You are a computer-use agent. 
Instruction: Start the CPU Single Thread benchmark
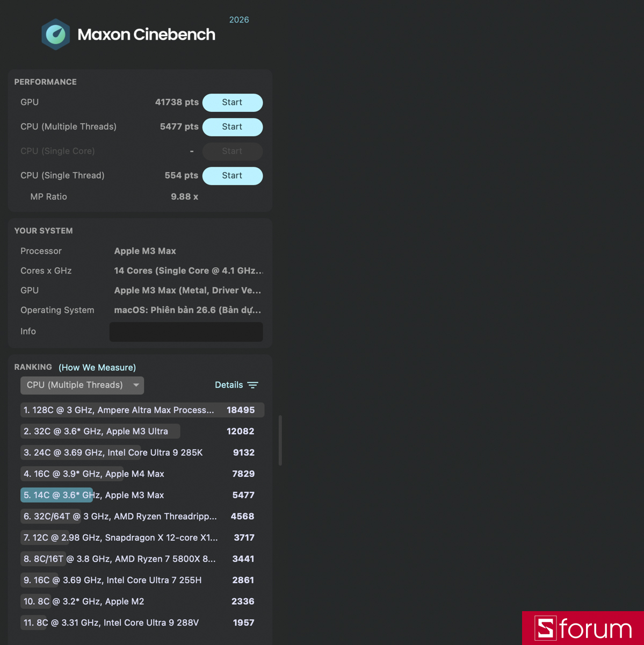[233, 176]
